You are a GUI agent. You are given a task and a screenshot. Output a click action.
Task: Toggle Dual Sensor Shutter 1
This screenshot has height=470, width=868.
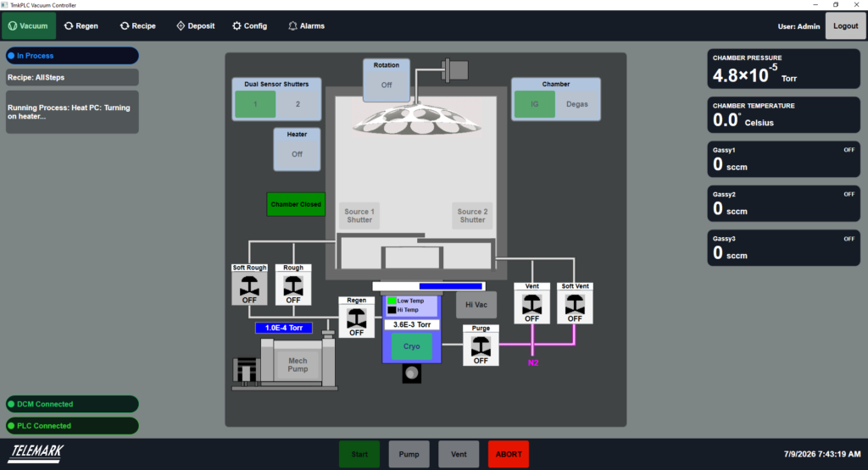(x=255, y=104)
